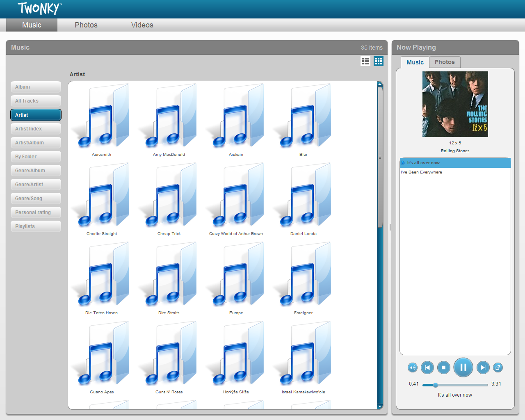This screenshot has height=420, width=525.
Task: Browse by Artist Index
Action: tap(36, 129)
